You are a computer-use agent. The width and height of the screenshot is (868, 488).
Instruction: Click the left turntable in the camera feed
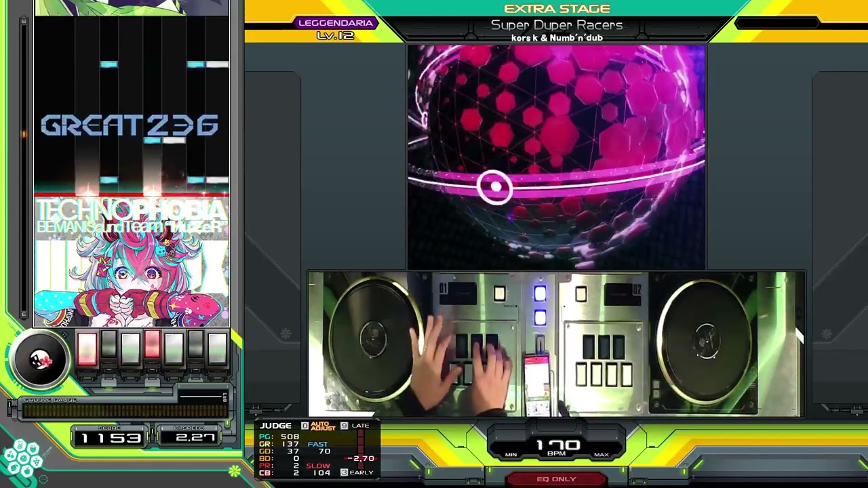[x=373, y=339]
